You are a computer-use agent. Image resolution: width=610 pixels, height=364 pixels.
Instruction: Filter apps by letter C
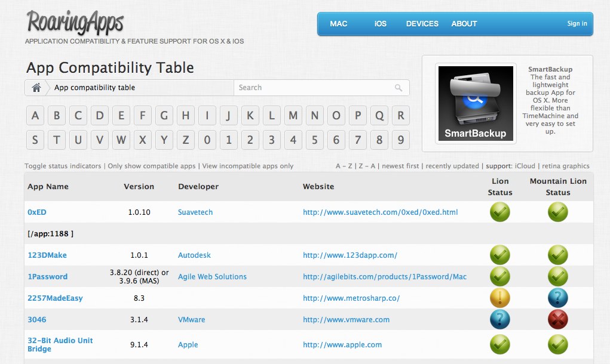click(x=78, y=115)
